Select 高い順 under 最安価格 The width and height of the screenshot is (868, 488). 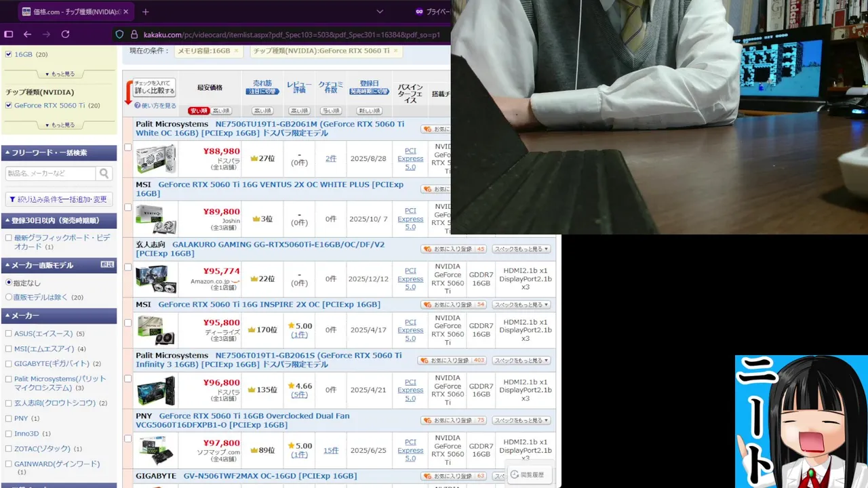[x=221, y=110]
